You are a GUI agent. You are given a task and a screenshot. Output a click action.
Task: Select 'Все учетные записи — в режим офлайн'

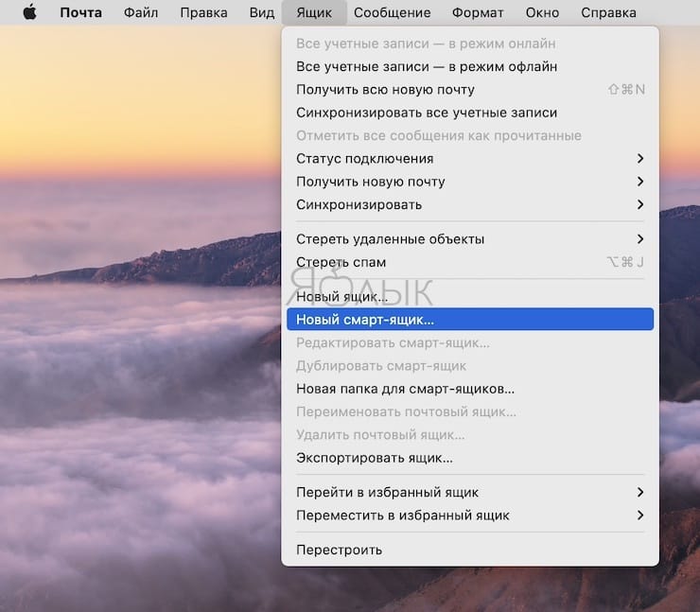pyautogui.click(x=470, y=66)
